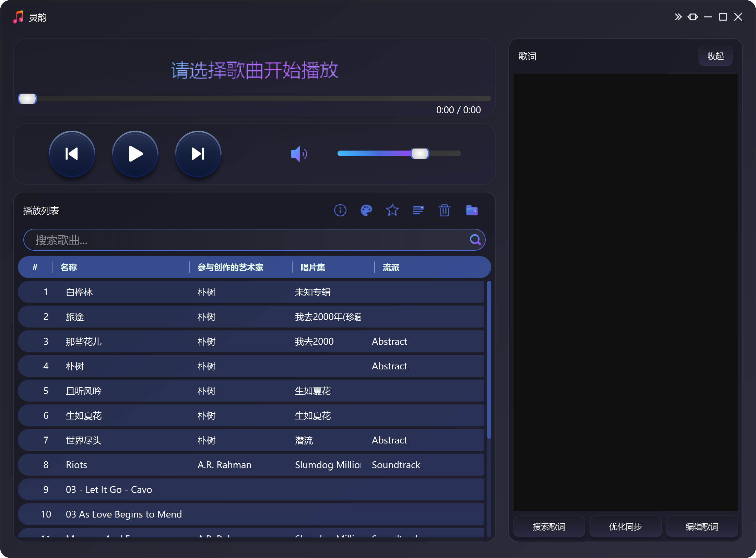Toggle compact mode in the title bar

point(693,16)
